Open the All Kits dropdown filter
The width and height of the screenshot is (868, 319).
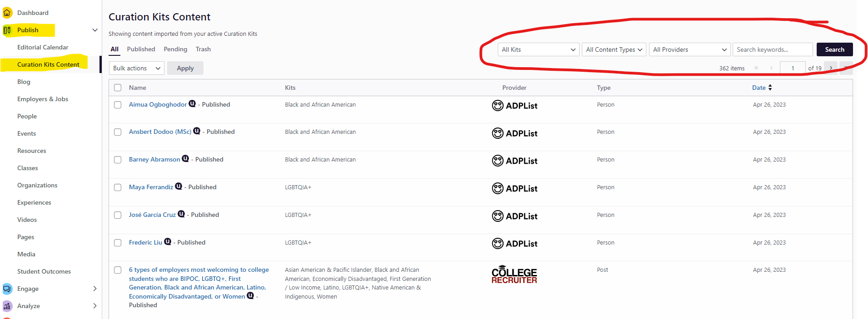(538, 49)
